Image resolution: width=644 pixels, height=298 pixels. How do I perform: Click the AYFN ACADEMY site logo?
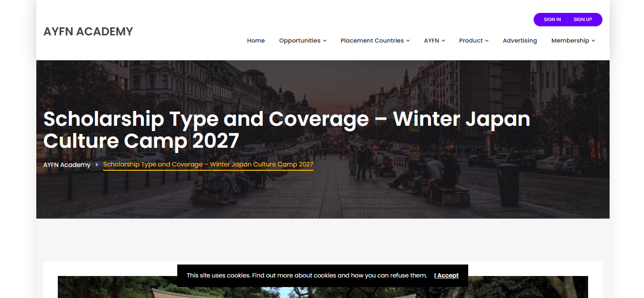88,32
